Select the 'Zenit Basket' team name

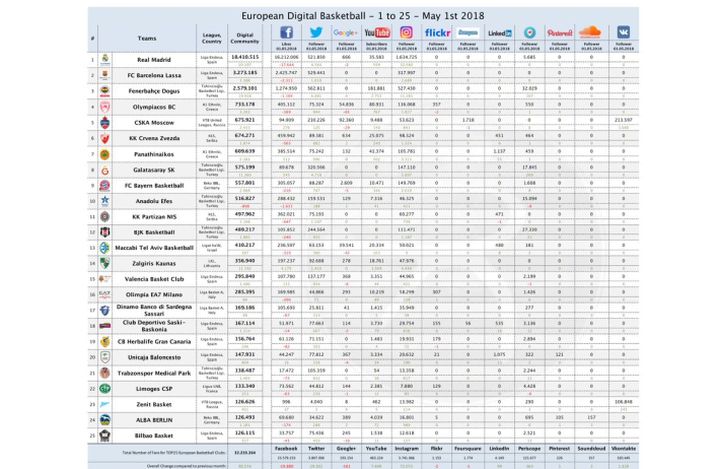(x=154, y=404)
